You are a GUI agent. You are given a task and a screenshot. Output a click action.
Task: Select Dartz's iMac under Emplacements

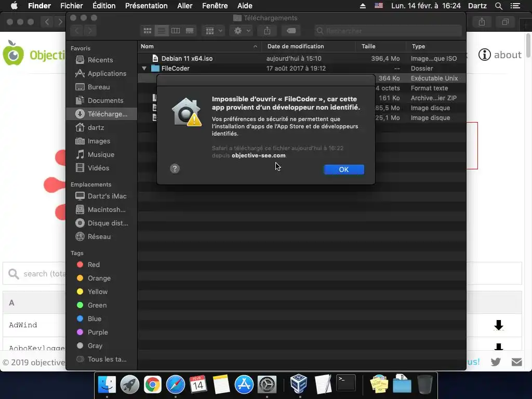(x=101, y=196)
